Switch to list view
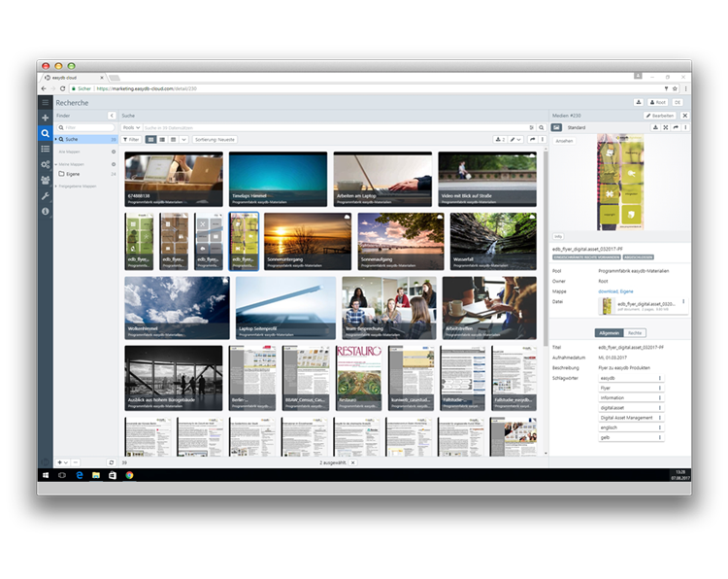Viewport: 728px width, 579px height. tap(162, 139)
